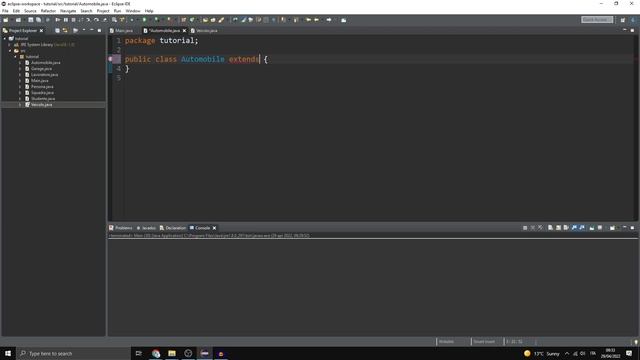The height and width of the screenshot is (360, 640).
Task: Clear Console using its toolbar icon
Action: [x=550, y=228]
